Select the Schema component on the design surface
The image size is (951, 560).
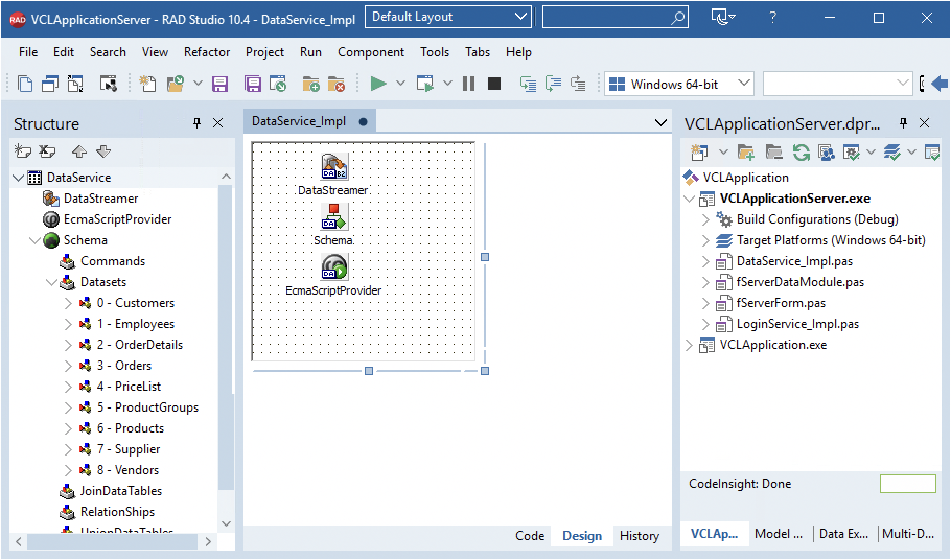(x=334, y=216)
